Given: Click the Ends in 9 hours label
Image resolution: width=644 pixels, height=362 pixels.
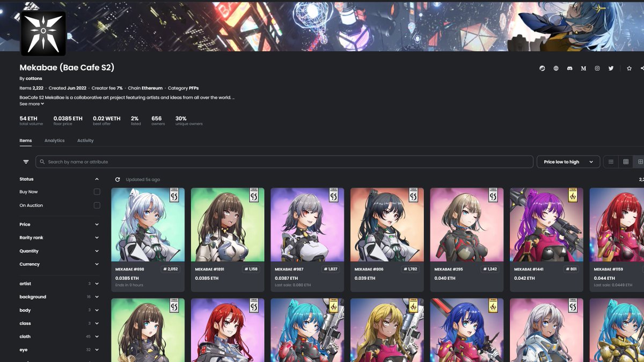Looking at the screenshot, I should pyautogui.click(x=129, y=285).
